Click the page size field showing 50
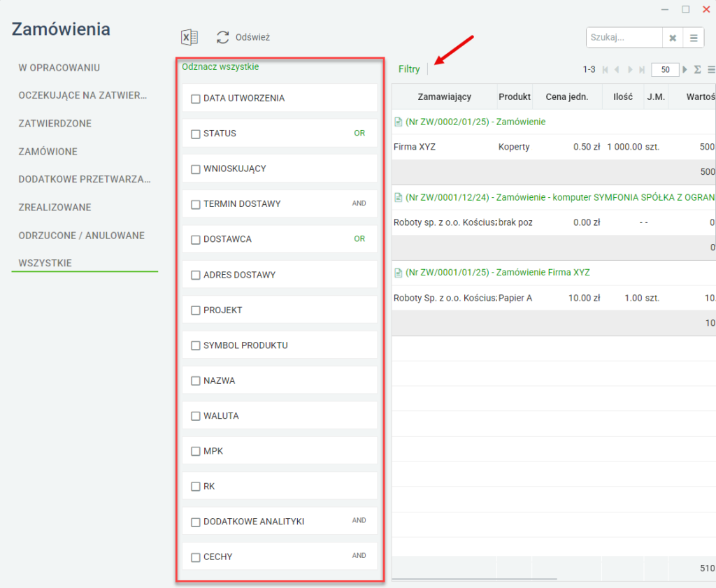 666,70
